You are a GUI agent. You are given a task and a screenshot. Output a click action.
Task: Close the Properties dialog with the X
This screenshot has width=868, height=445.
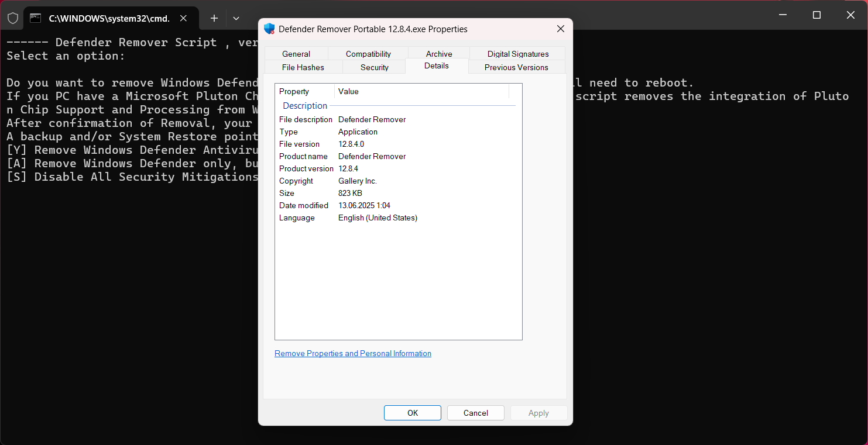(x=560, y=29)
